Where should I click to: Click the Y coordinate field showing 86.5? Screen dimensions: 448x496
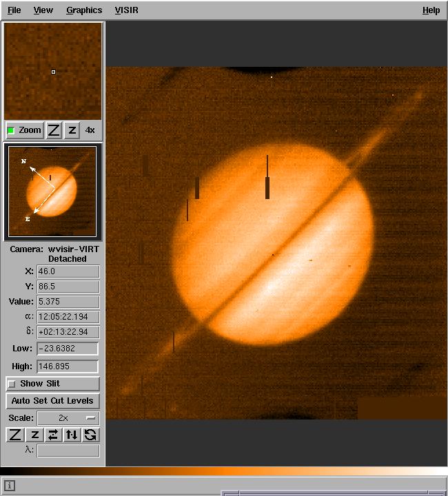click(68, 287)
